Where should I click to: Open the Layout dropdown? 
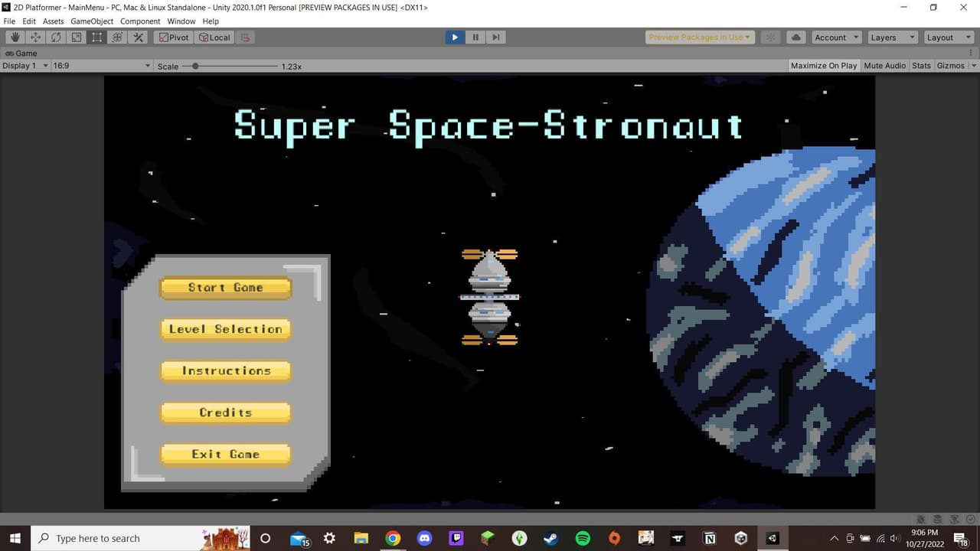coord(948,37)
